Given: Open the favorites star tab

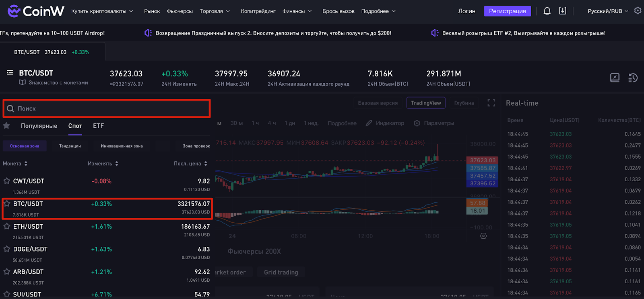Looking at the screenshot, I should point(6,126).
